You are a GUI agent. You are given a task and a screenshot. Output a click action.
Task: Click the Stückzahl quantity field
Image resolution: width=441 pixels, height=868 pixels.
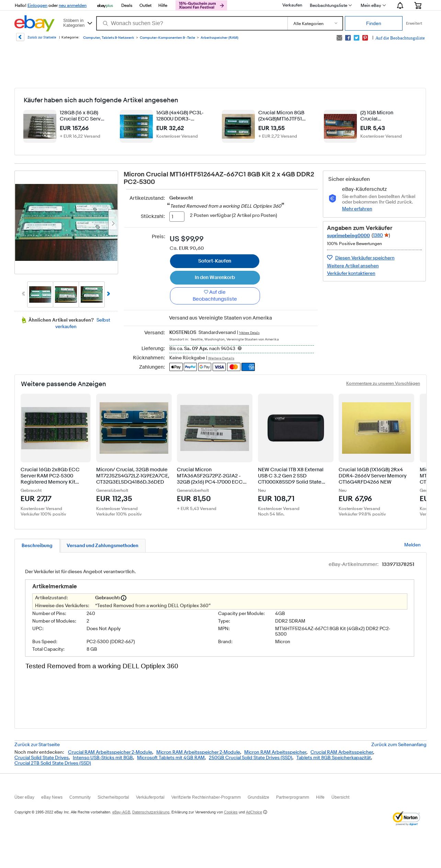coord(177,217)
